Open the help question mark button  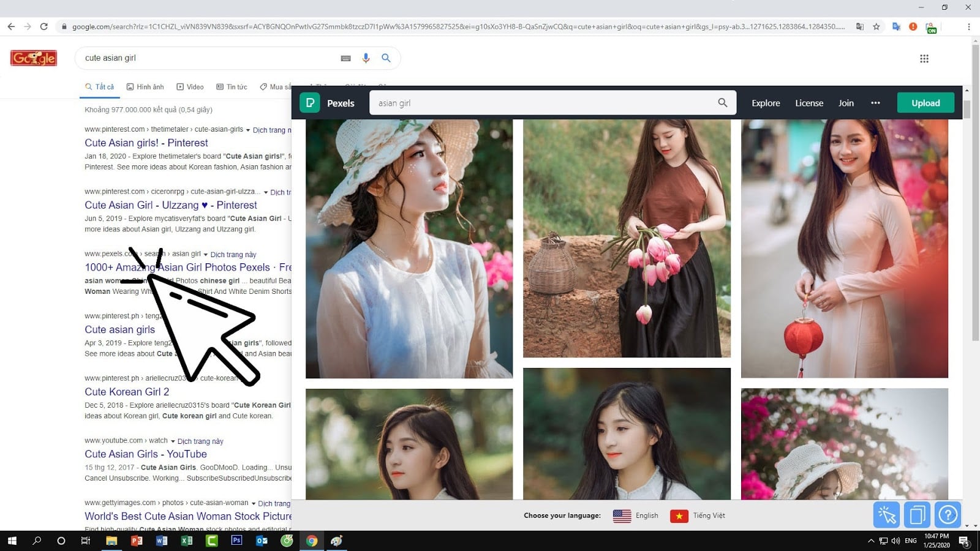(948, 515)
